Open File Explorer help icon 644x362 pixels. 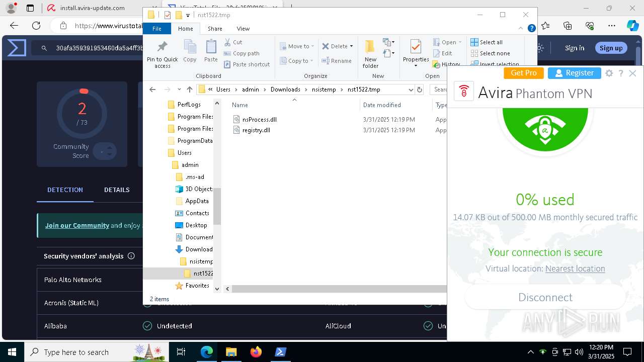(x=531, y=29)
